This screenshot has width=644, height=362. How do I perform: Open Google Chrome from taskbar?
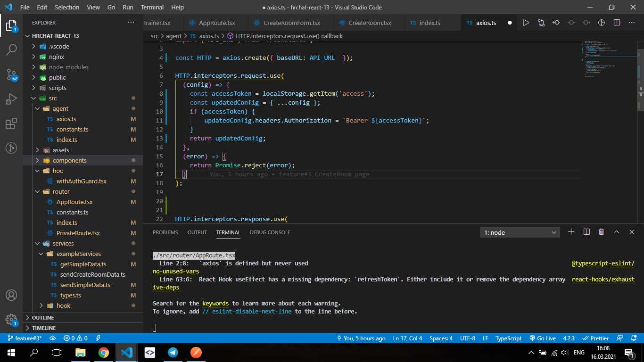click(104, 353)
